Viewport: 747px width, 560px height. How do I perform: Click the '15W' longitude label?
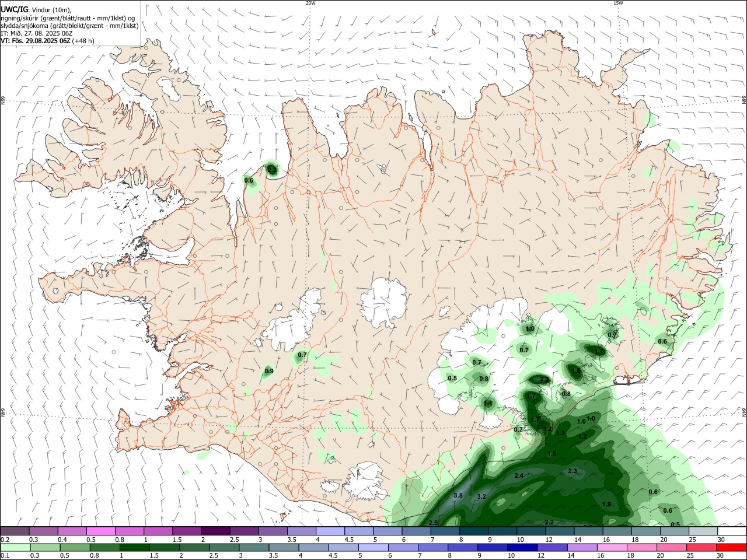tap(618, 3)
